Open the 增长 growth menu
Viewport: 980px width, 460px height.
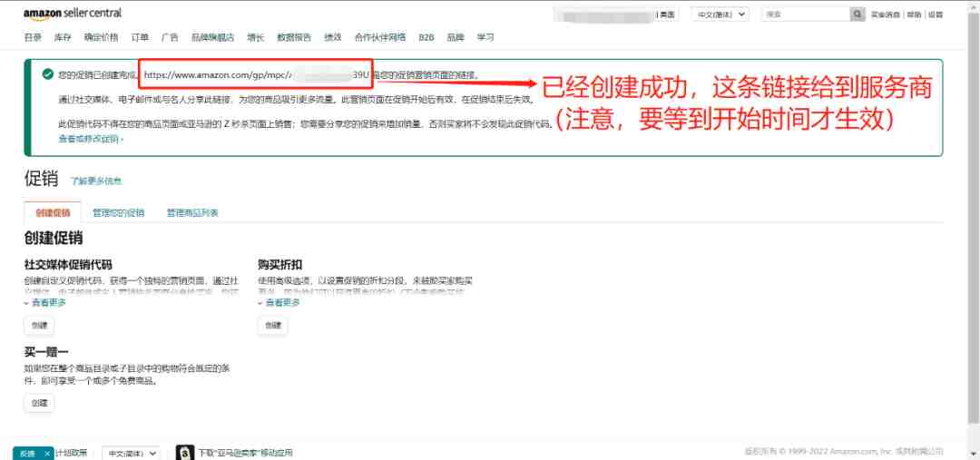tap(256, 37)
